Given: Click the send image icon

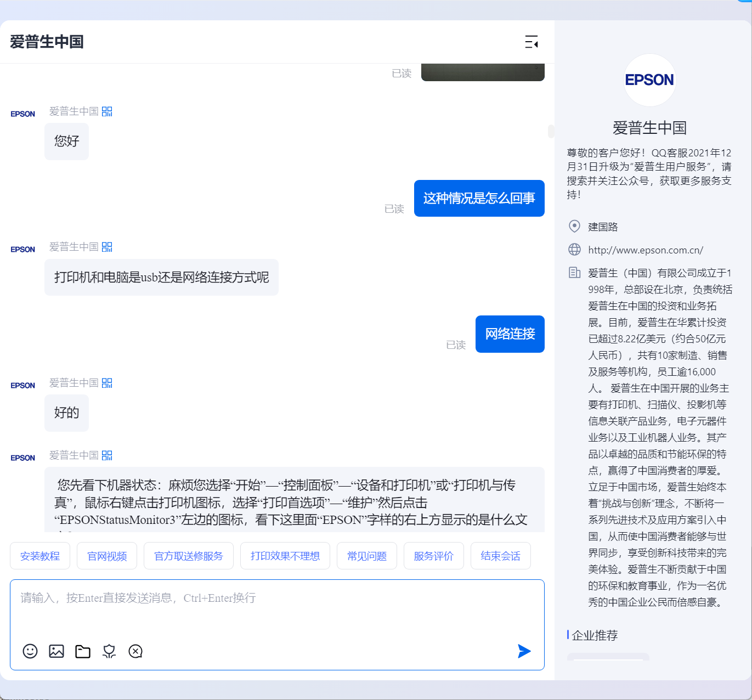Looking at the screenshot, I should [x=56, y=651].
